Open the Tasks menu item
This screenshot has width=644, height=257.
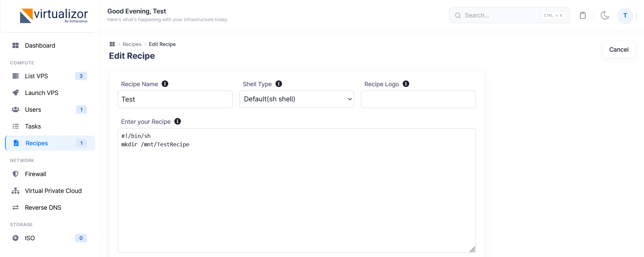(50, 126)
